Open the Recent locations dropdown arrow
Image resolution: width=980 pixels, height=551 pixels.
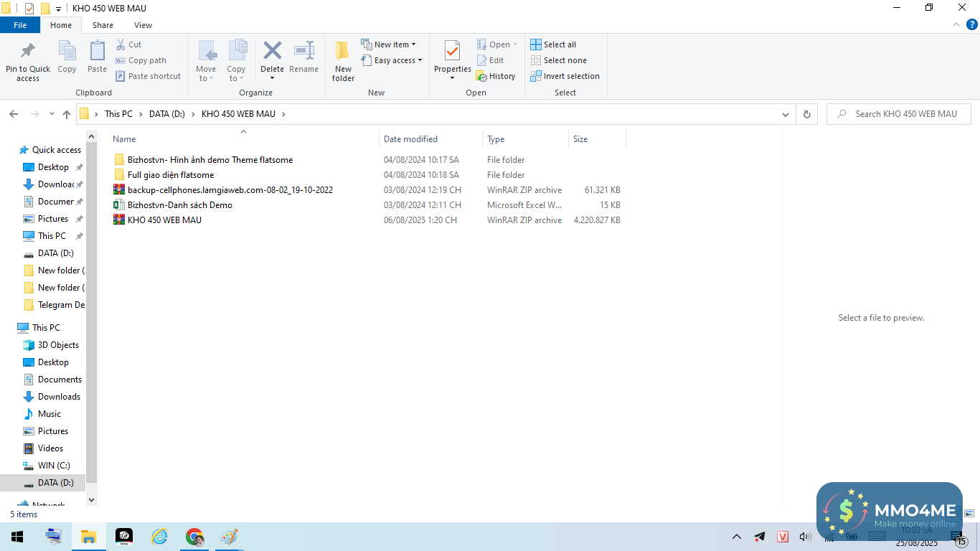(52, 114)
